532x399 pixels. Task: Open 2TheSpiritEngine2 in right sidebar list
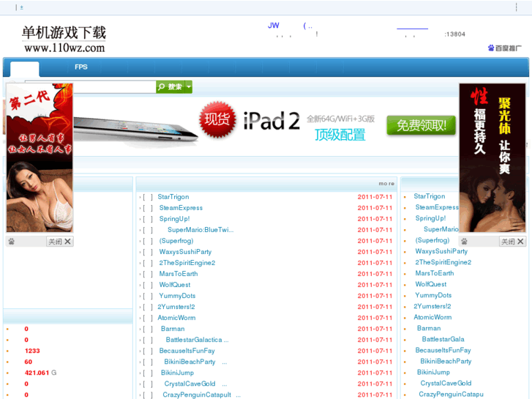pyautogui.click(x=443, y=262)
